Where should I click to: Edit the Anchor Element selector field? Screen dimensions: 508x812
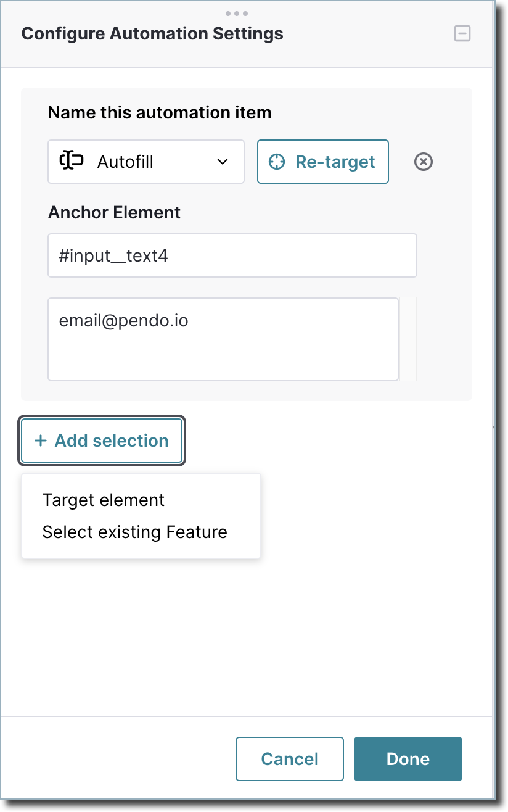232,255
